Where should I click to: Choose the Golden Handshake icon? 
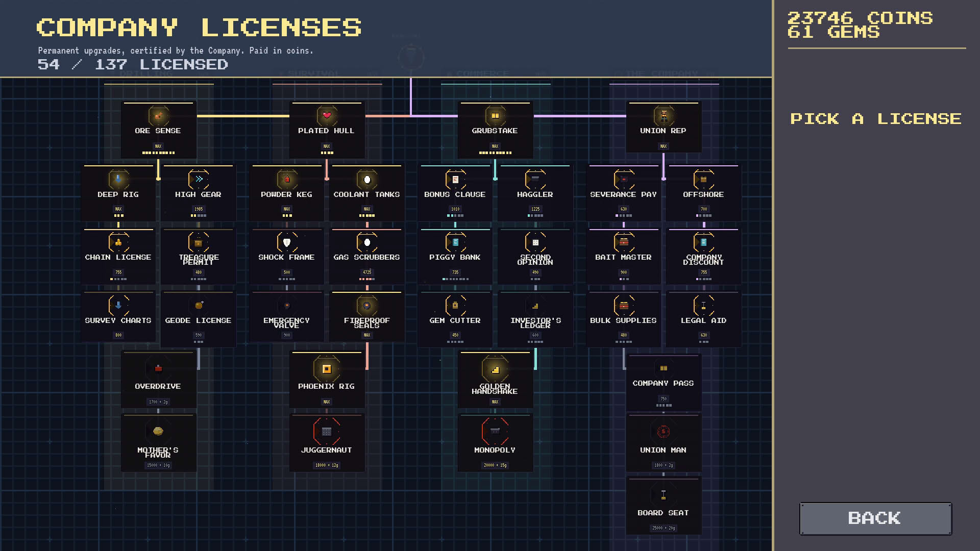[495, 368]
